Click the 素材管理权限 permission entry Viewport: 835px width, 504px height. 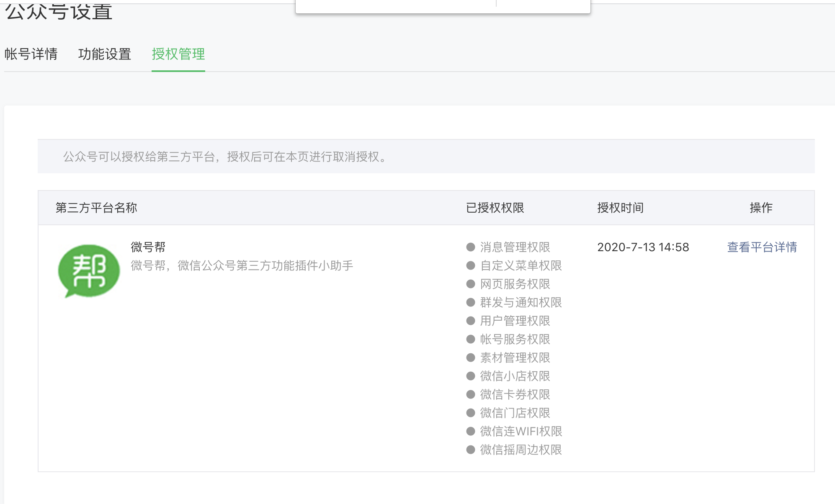(x=515, y=357)
